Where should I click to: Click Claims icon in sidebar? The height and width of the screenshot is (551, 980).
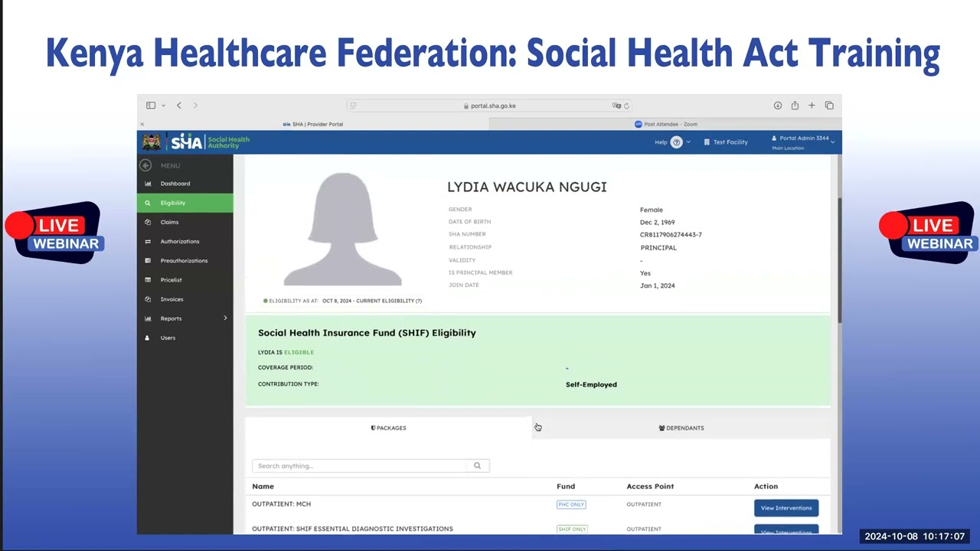[148, 222]
